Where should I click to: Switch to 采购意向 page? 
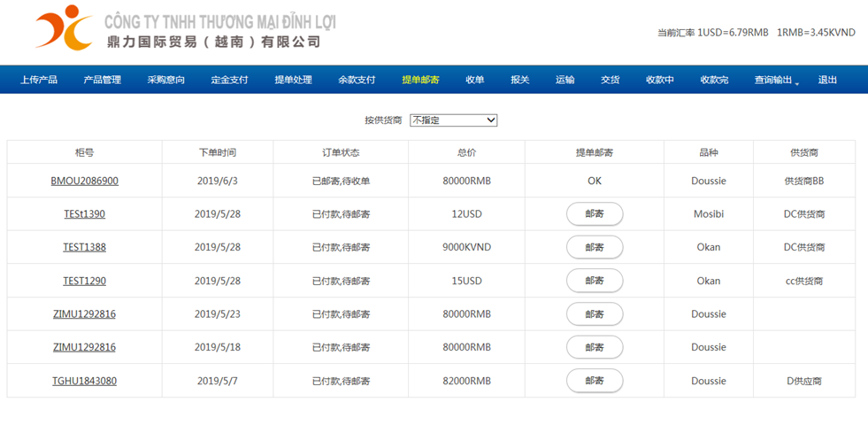click(166, 80)
